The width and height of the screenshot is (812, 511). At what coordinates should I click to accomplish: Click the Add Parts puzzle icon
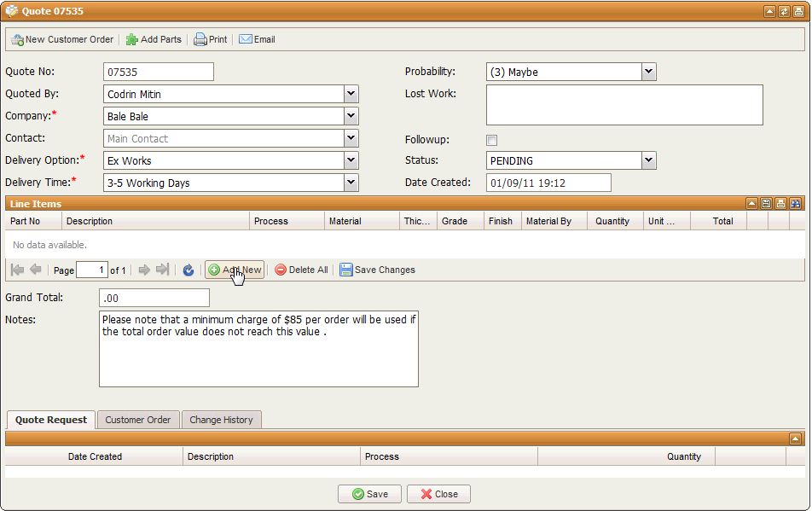(x=132, y=39)
